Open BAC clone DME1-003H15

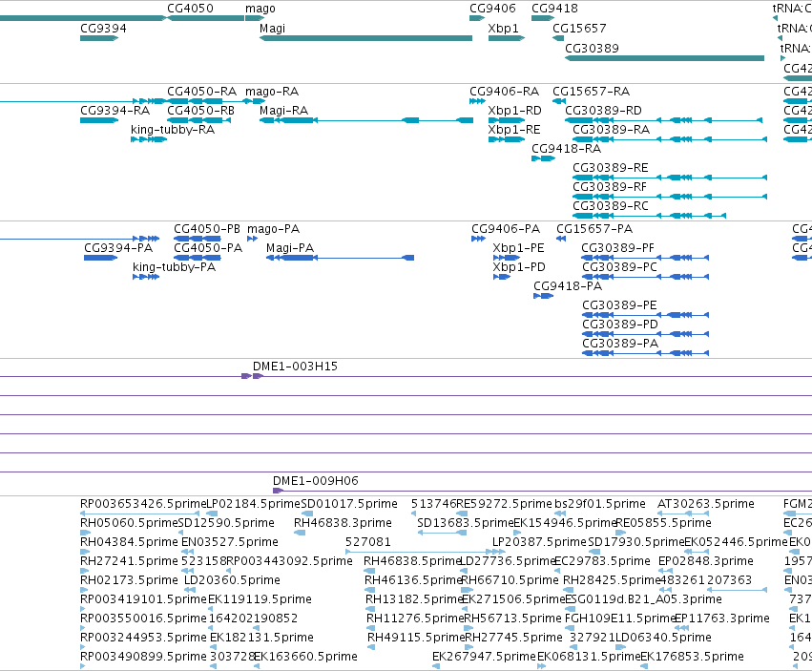295,367
